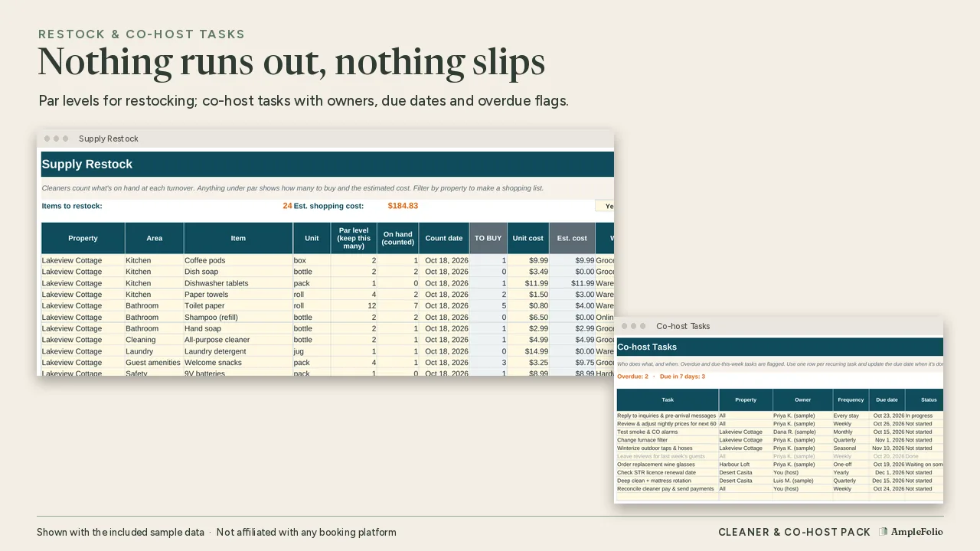This screenshot has width=980, height=551.
Task: Select the Est. cost column header
Action: tap(572, 238)
